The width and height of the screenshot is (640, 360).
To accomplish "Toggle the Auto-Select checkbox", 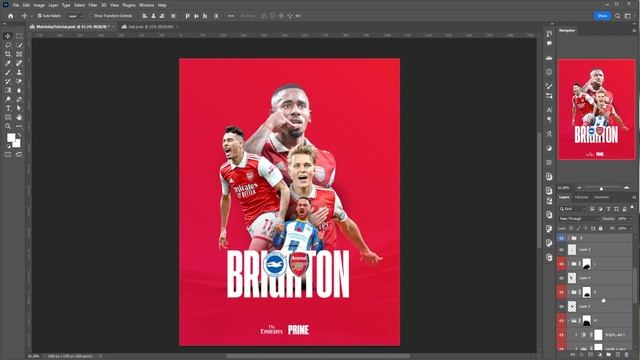I will tap(40, 16).
